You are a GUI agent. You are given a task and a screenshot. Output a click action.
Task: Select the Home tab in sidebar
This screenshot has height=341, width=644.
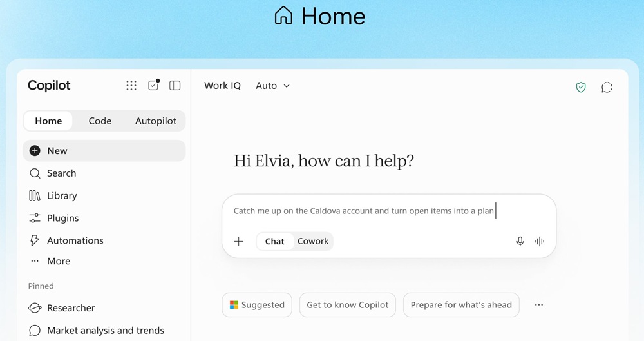(48, 121)
